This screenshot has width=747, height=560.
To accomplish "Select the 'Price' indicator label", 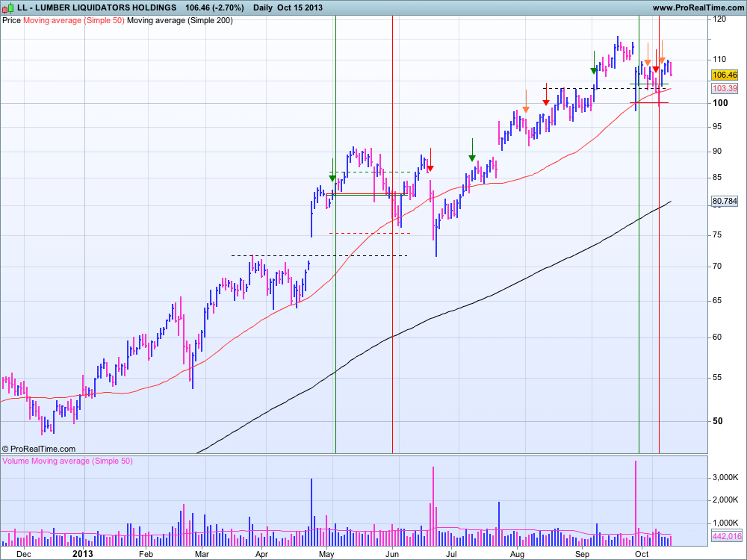I will (11, 20).
